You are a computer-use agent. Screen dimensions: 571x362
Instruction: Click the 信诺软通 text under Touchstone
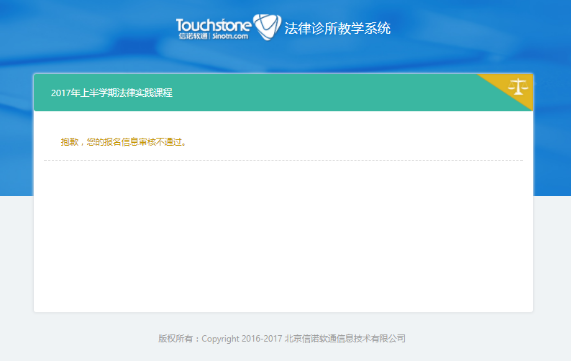pyautogui.click(x=193, y=36)
